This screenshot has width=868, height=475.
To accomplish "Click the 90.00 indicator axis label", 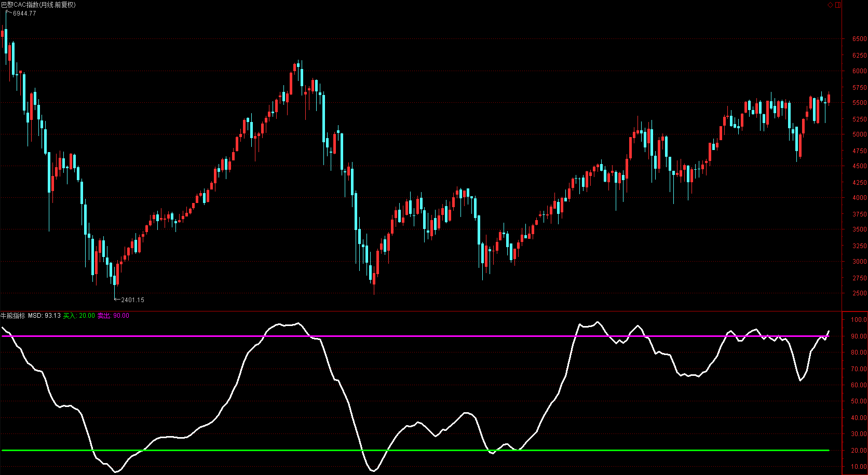I will pos(859,336).
